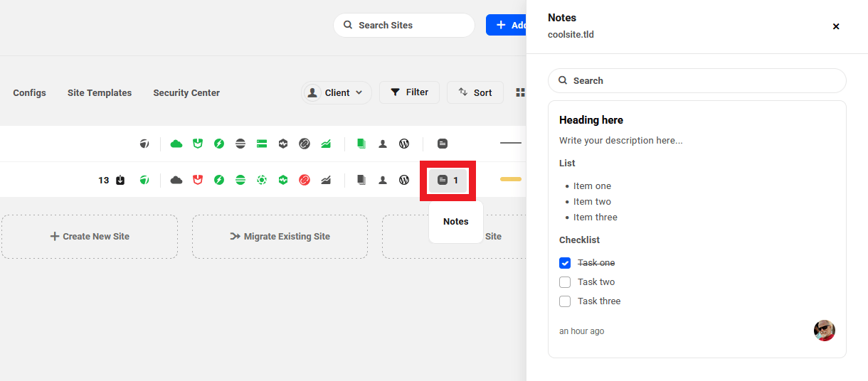Open notes icon in the top site row
Screen dimensions: 868x381
tap(443, 144)
